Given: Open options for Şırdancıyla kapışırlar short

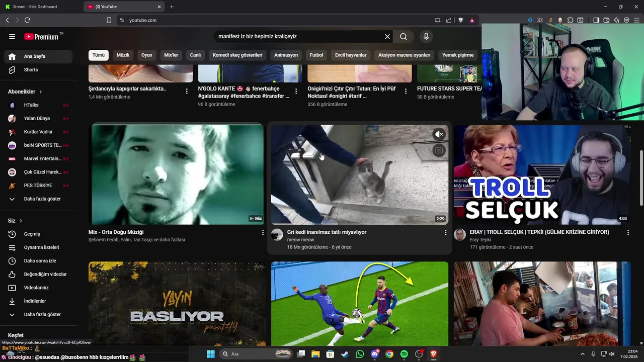Looking at the screenshot, I should 187,91.
